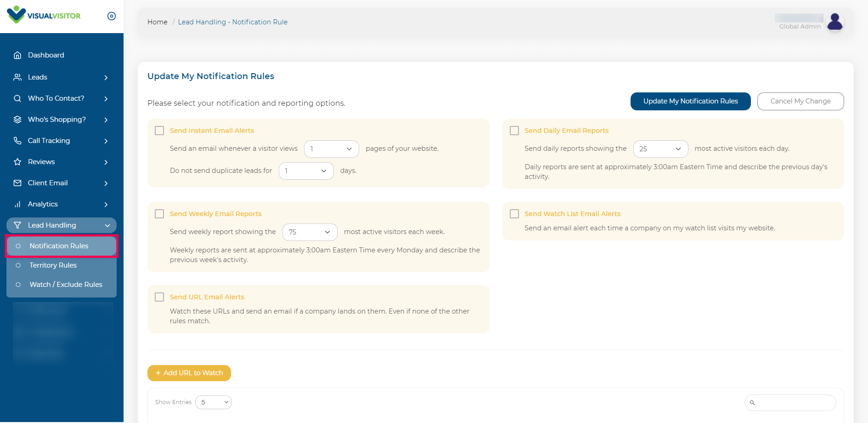Screen dimensions: 868x423
Task: Expand the Analytics chevron
Action: pos(106,205)
